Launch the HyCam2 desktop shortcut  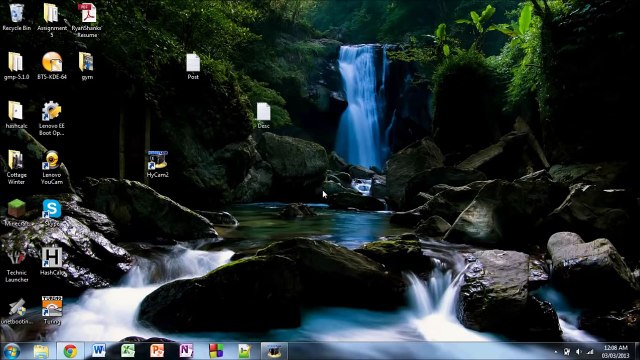point(158,164)
